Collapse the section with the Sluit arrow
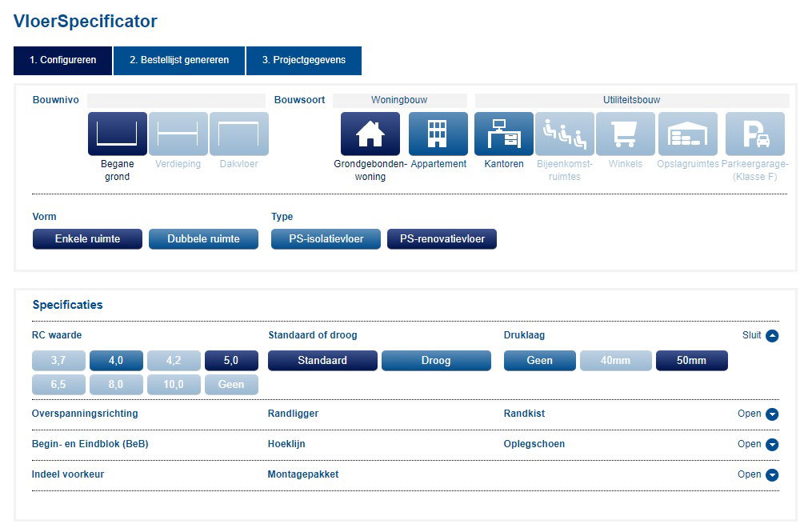 (x=772, y=336)
